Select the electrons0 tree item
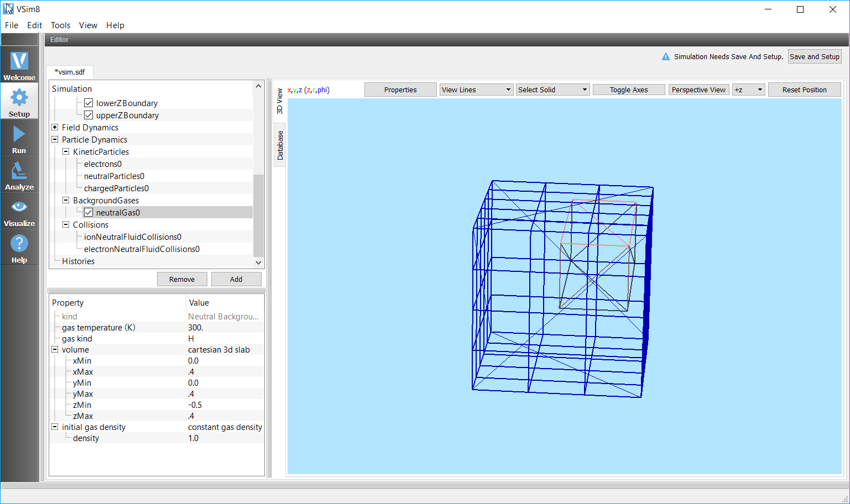Image resolution: width=850 pixels, height=504 pixels. 103,164
